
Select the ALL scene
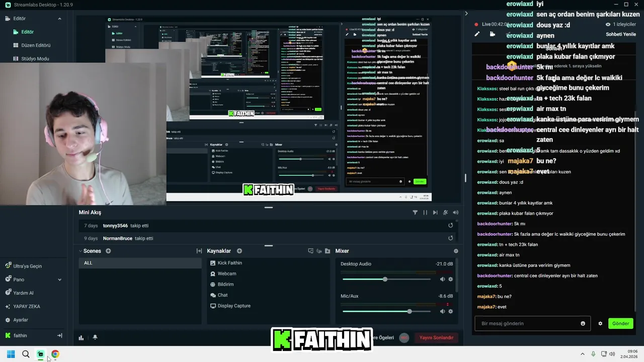140,263
